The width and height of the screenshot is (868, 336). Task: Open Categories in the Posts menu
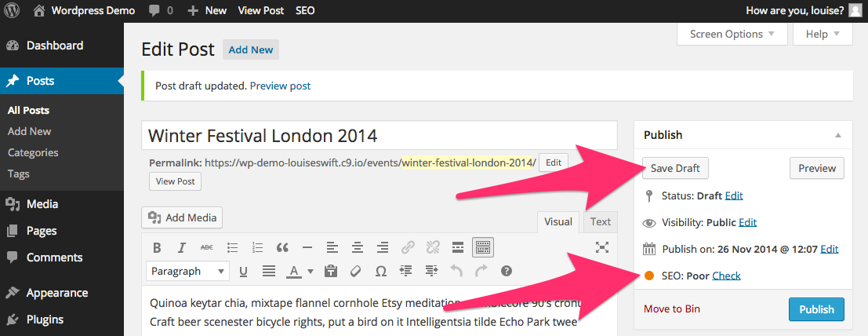[33, 152]
